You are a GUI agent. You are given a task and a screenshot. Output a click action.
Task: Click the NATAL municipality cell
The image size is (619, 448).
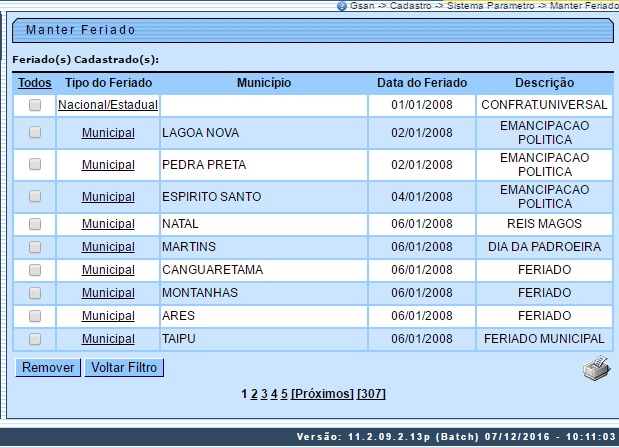[263, 224]
